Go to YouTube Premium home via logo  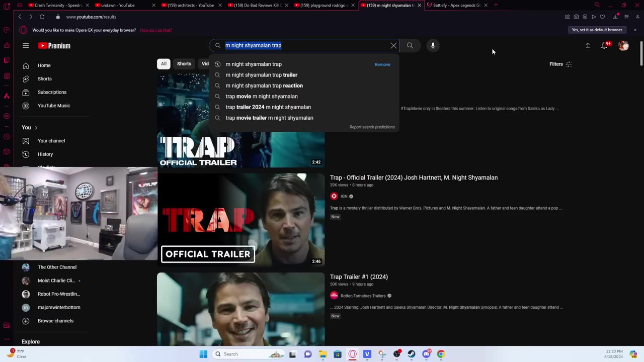[54, 46]
